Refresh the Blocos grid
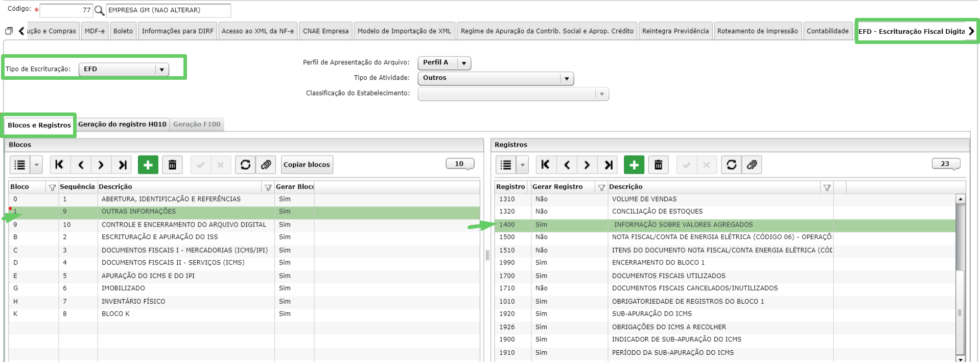The height and width of the screenshot is (362, 980). (246, 165)
